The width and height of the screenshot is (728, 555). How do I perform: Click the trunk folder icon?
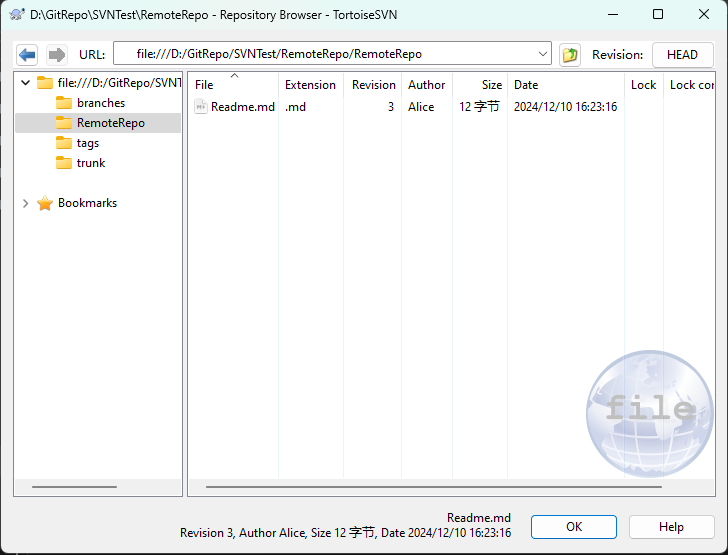(64, 163)
